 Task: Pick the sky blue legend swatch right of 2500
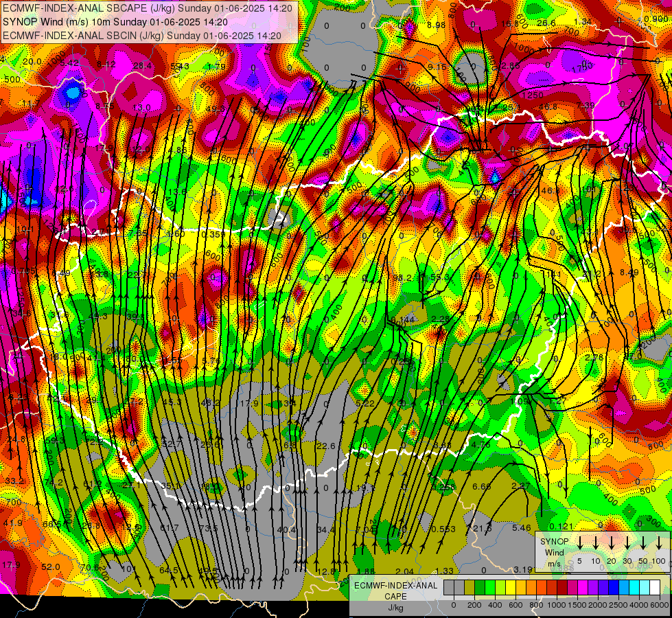coord(624,588)
